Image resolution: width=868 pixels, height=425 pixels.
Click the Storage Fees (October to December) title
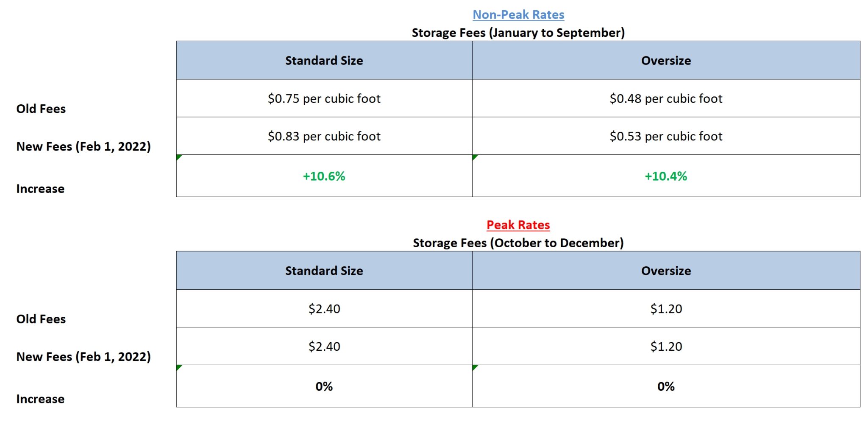(518, 243)
